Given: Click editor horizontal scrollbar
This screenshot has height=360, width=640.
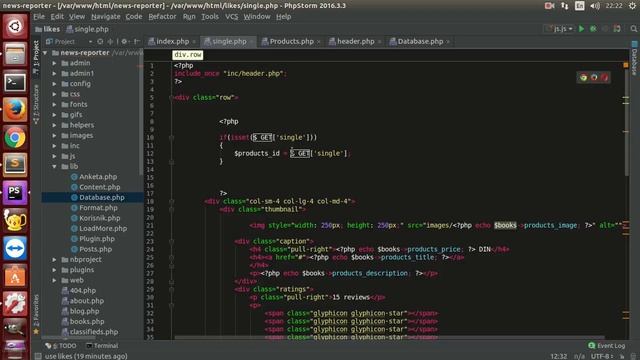Looking at the screenshot, I should point(389,338).
